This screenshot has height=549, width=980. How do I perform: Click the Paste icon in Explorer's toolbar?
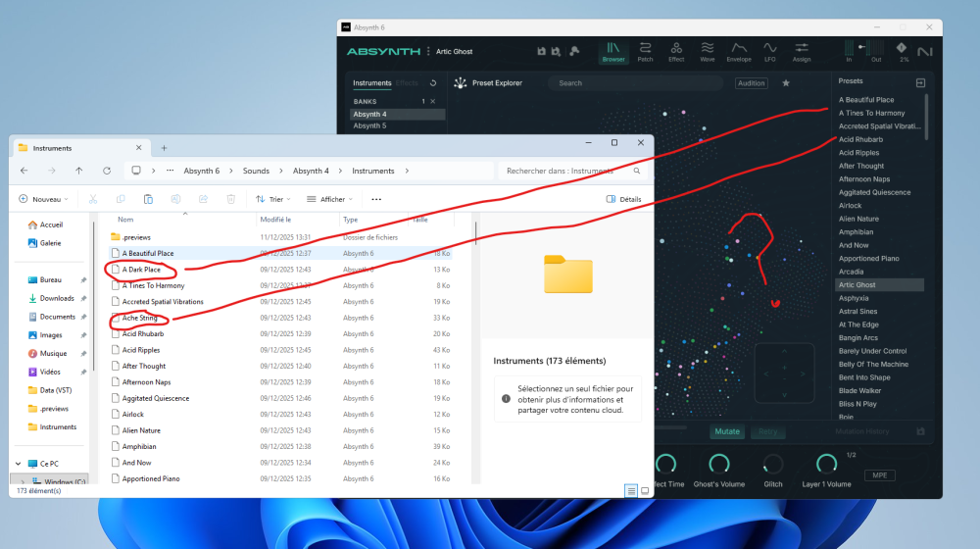click(148, 199)
